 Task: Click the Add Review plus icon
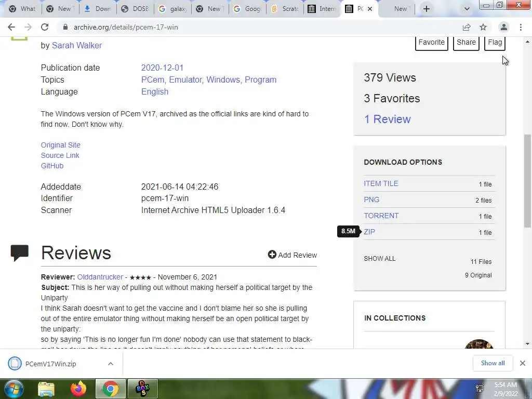(x=272, y=255)
